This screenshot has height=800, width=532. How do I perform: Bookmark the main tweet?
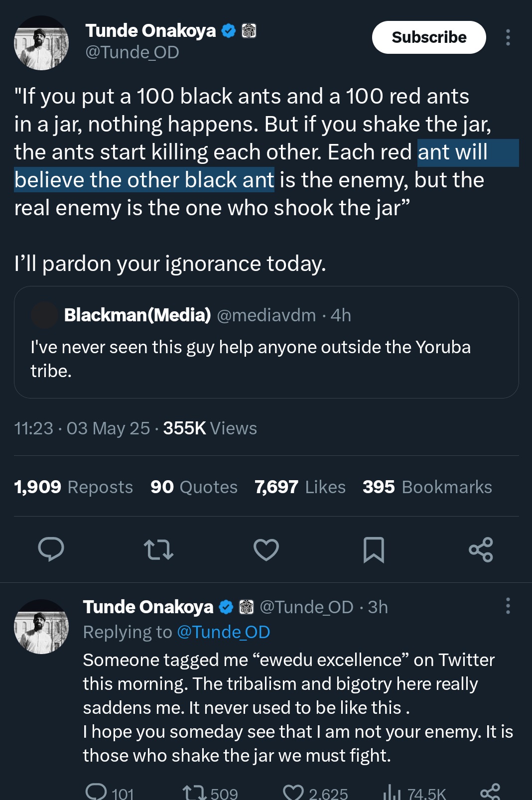coord(374,549)
